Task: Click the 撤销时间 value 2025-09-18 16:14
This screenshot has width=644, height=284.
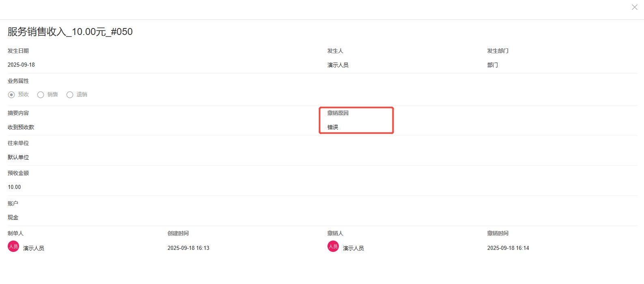Action: [508, 248]
